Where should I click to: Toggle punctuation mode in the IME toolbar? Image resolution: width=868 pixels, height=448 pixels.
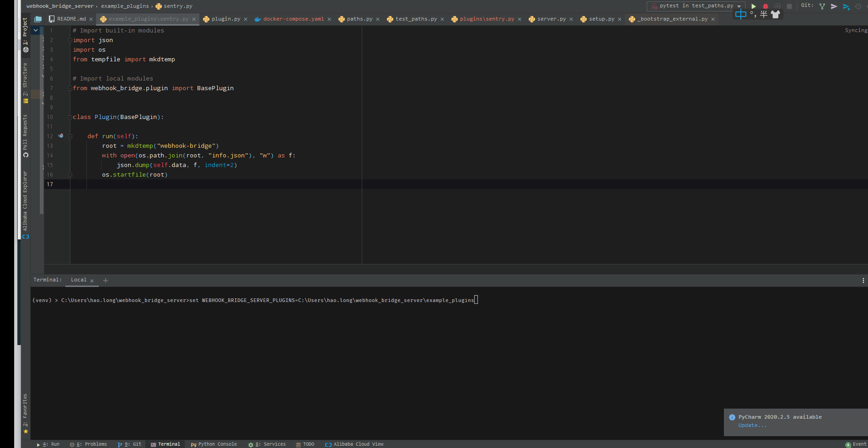pos(753,14)
